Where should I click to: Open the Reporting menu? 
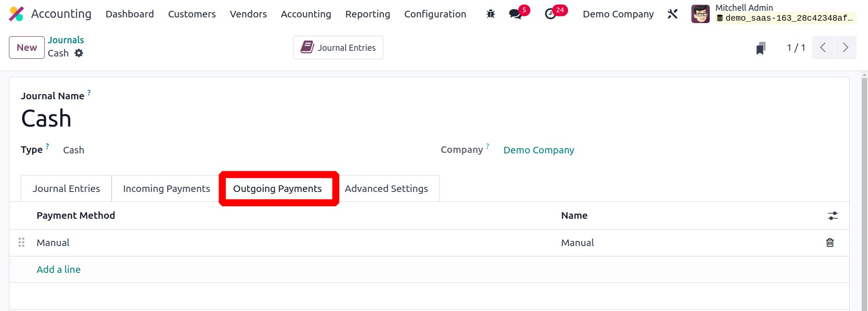coord(367,14)
